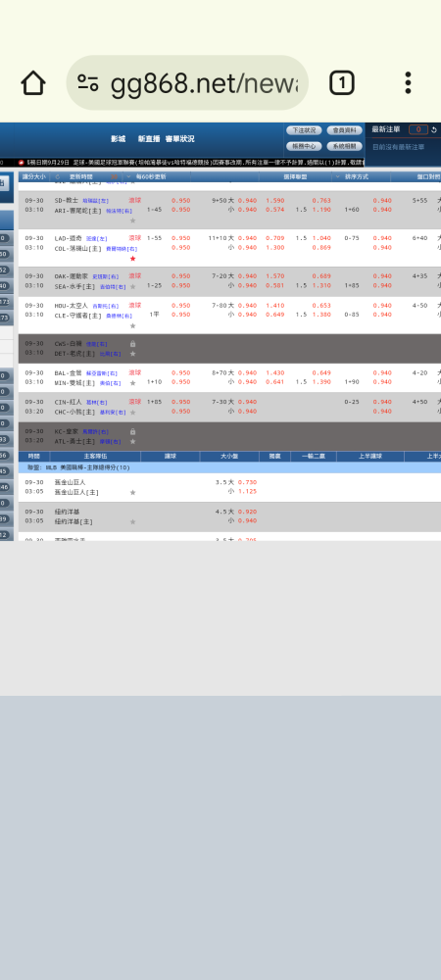Toggle red favorite star for LAD-道奇 match
The height and width of the screenshot is (980, 441).
pos(132,258)
